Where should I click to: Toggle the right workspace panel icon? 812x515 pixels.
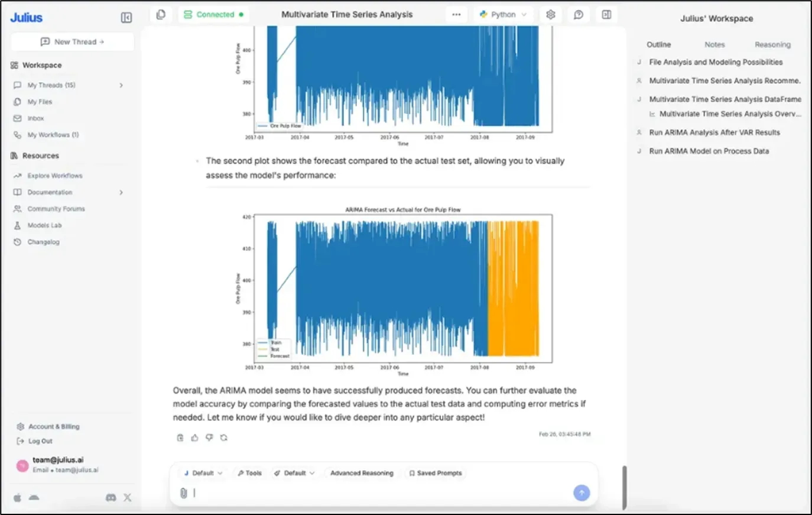point(606,15)
